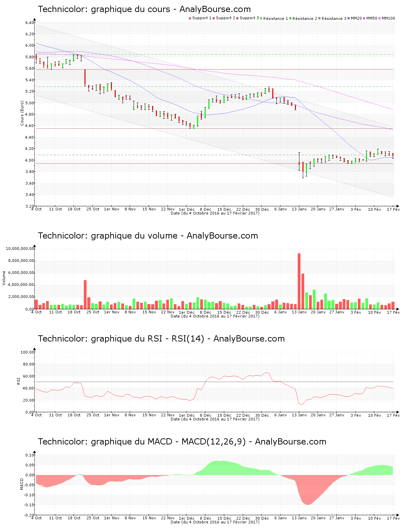Click the 100.00 value on the RSI axis
This screenshot has height=532, width=412.
click(x=27, y=352)
